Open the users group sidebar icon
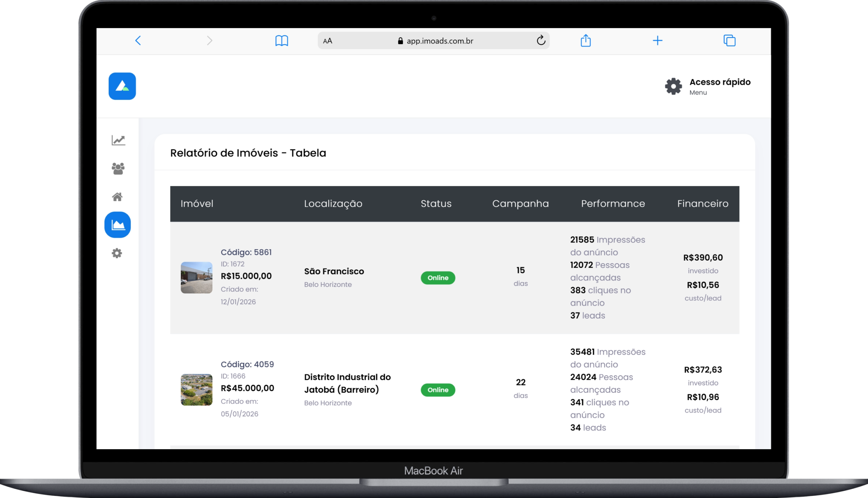The width and height of the screenshot is (868, 498). click(x=118, y=168)
